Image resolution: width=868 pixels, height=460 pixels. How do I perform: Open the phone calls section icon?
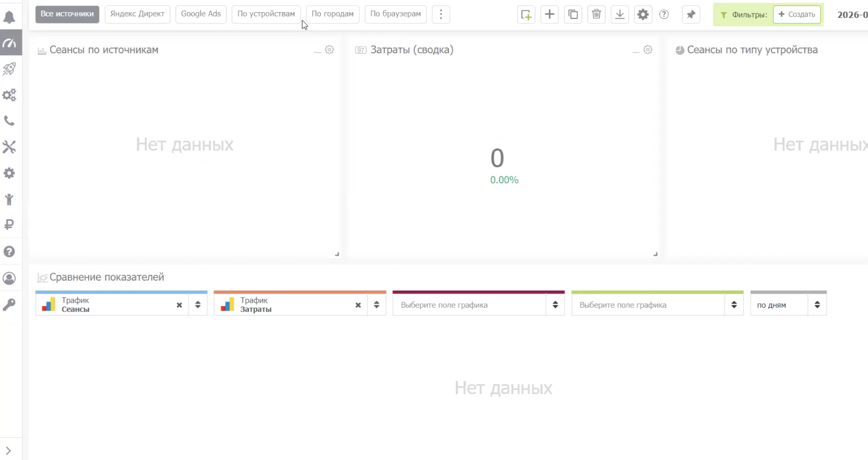coord(9,121)
